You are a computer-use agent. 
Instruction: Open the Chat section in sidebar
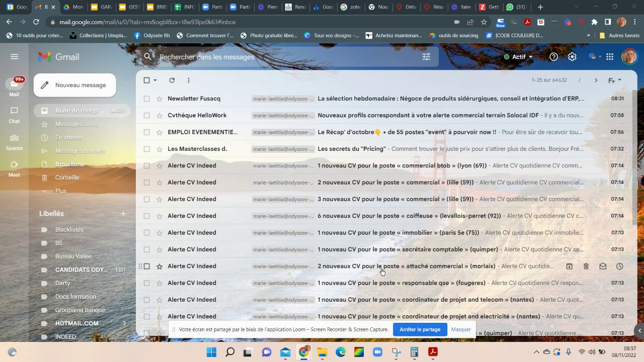tap(14, 115)
